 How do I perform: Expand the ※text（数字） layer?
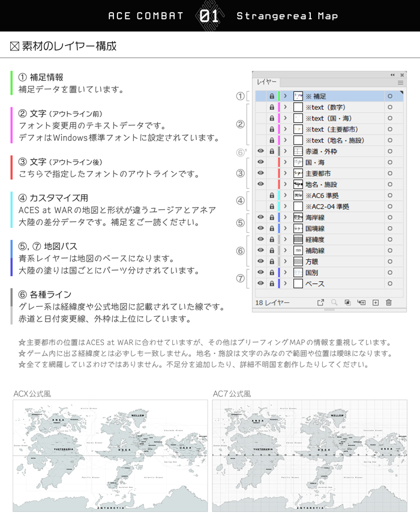(x=286, y=107)
